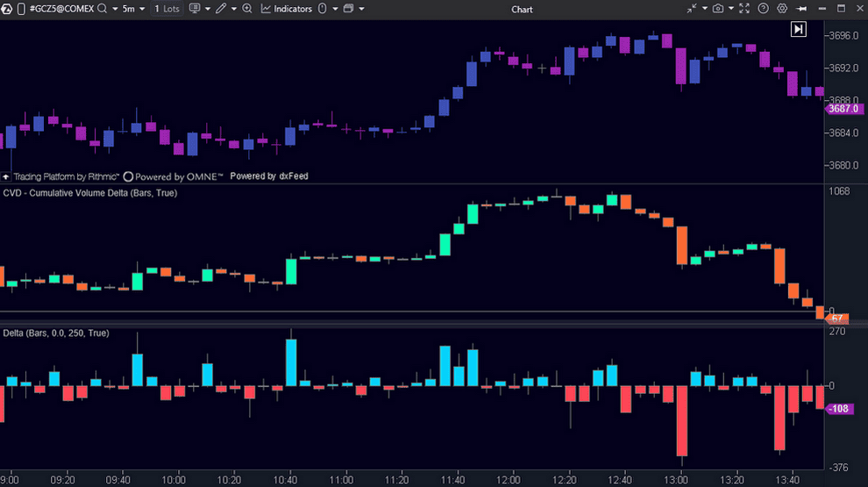Click the Powered by dxFeed text
Viewport: 868px width, 487px height.
269,176
